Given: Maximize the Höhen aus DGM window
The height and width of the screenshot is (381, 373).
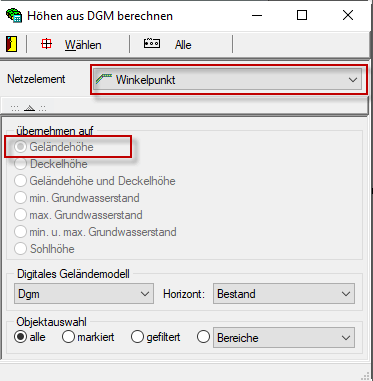Looking at the screenshot, I should coord(302,15).
